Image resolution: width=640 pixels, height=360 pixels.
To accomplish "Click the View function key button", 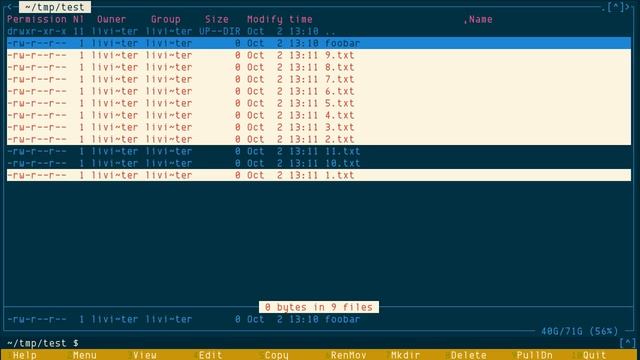I will pos(144,355).
